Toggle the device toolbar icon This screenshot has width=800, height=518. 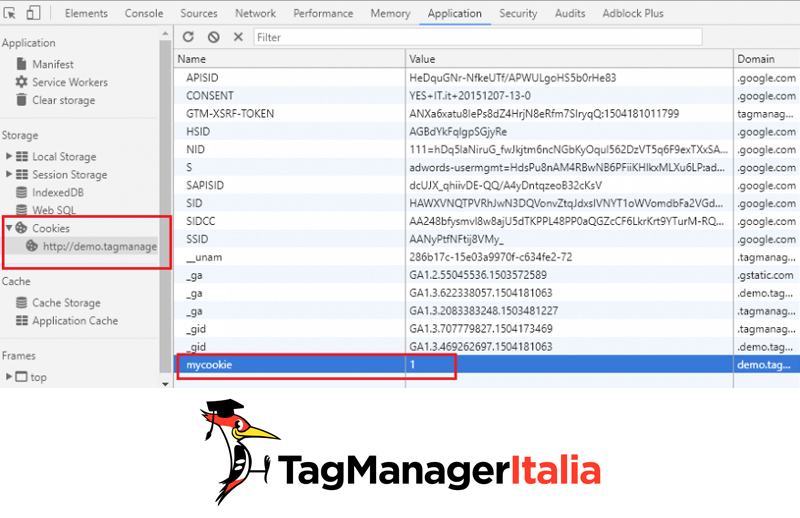tap(33, 13)
